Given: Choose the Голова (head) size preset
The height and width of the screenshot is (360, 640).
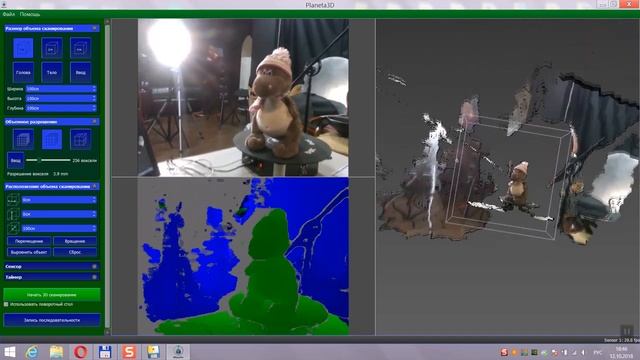Looking at the screenshot, I should 23,72.
